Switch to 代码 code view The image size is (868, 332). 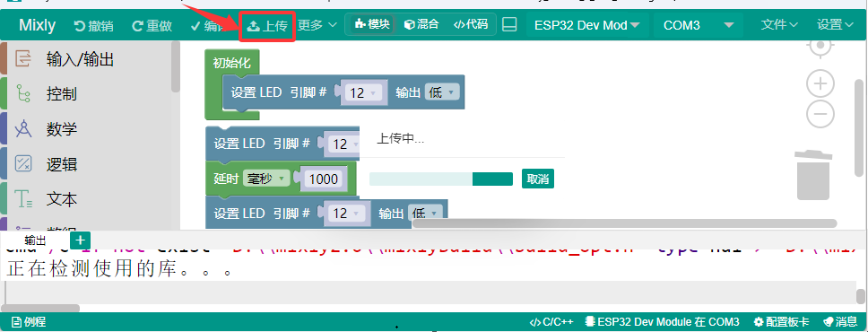pyautogui.click(x=471, y=24)
